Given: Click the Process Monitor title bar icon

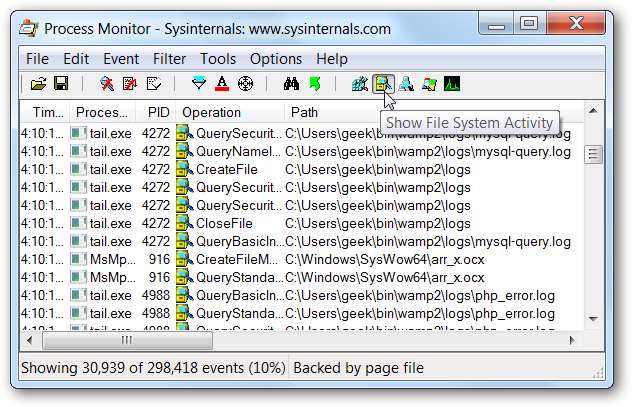Looking at the screenshot, I should point(29,29).
